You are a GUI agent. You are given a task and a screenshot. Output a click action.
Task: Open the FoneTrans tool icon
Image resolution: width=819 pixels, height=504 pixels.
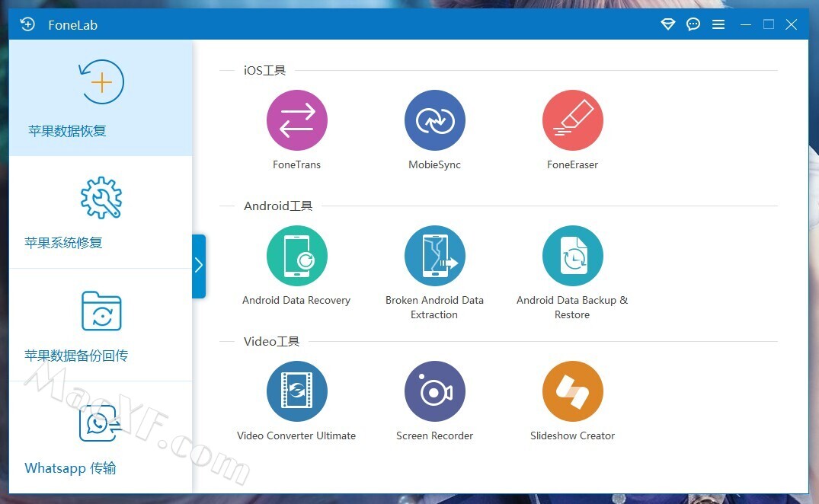coord(296,120)
